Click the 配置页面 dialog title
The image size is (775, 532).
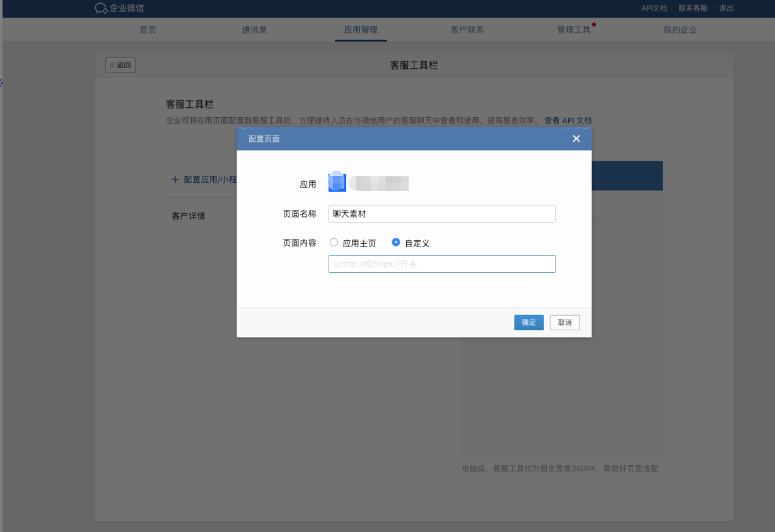tap(264, 139)
